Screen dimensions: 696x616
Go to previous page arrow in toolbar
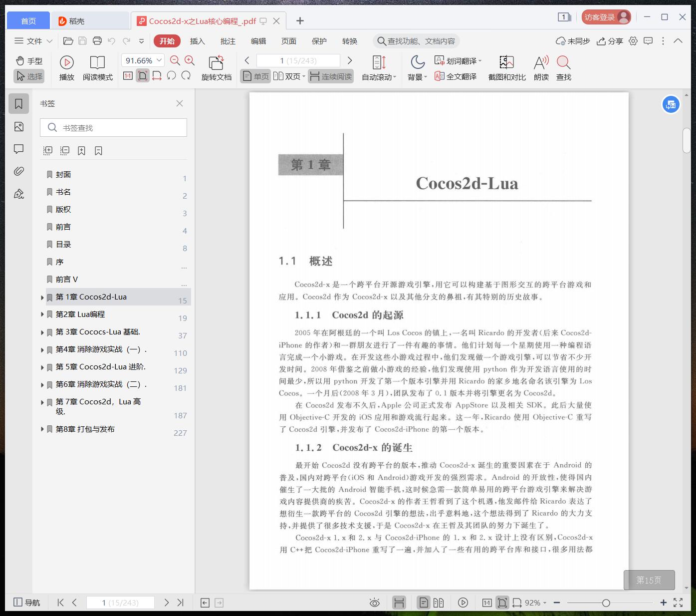click(247, 60)
